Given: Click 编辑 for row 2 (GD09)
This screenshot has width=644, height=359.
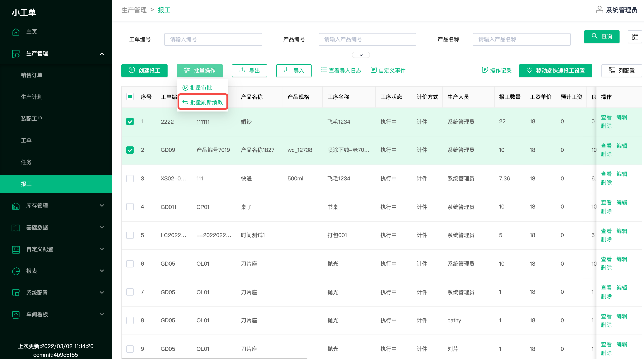Looking at the screenshot, I should [x=622, y=146].
